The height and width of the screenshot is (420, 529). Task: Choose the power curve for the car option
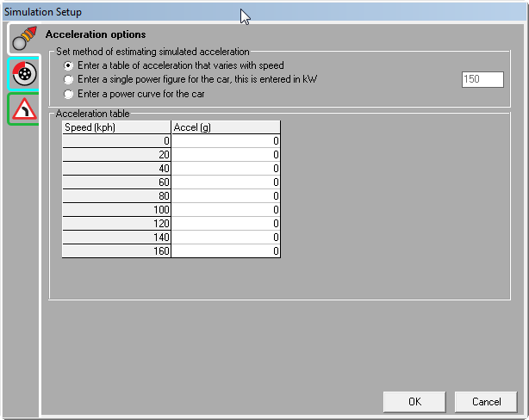tap(69, 93)
